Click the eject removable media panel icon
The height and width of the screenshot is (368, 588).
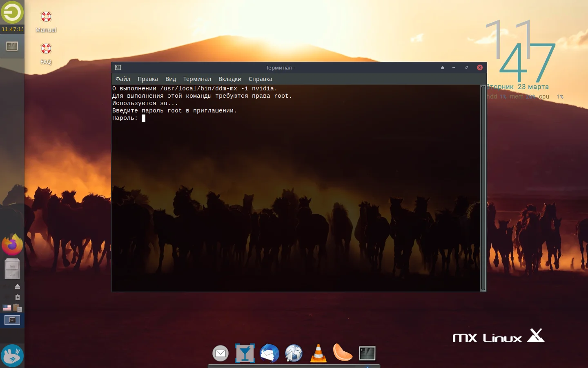coord(17,286)
